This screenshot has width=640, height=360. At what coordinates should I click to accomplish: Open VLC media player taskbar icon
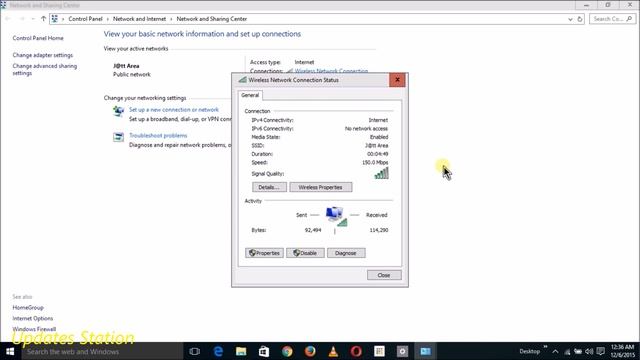coord(333,351)
